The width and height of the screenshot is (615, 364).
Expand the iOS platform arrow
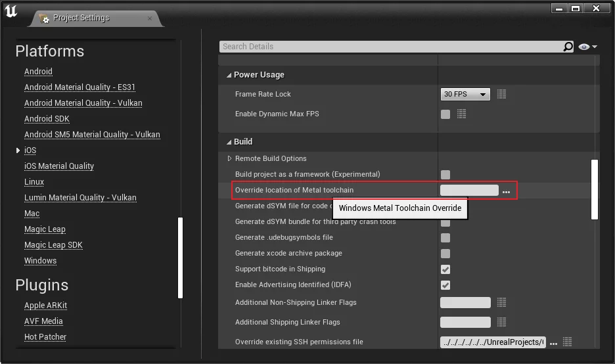point(18,150)
